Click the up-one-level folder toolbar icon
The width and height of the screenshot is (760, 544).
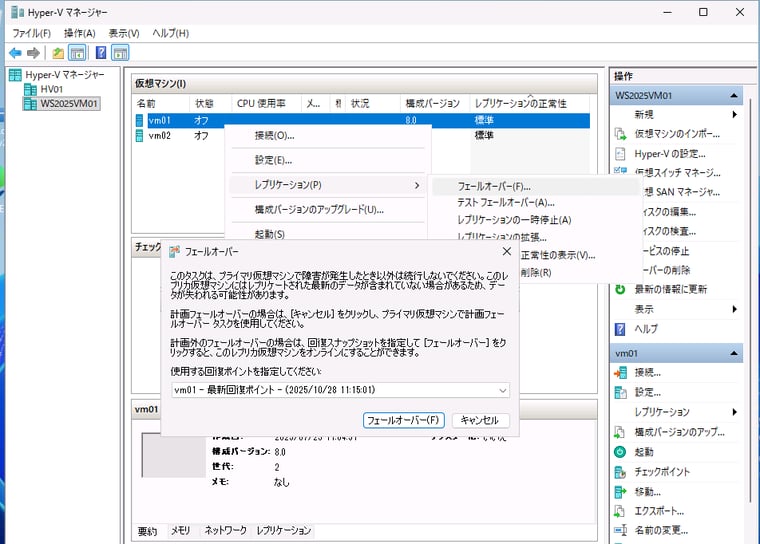pyautogui.click(x=58, y=53)
